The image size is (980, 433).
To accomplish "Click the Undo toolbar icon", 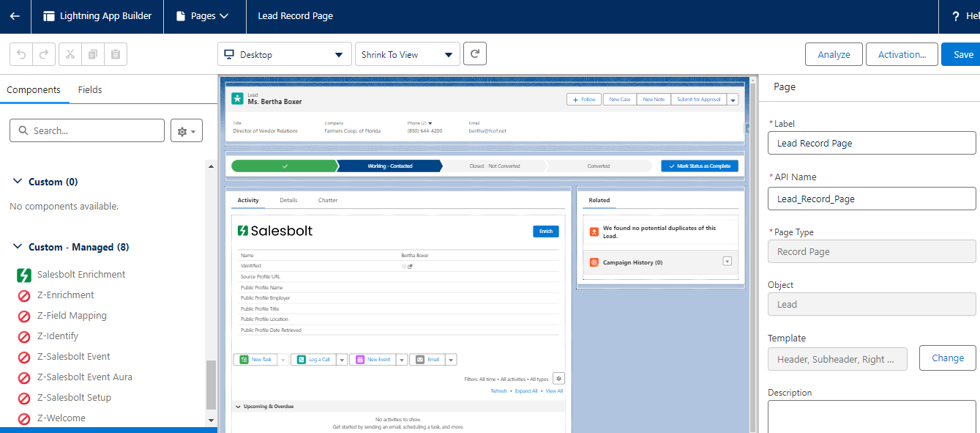I will (x=22, y=54).
